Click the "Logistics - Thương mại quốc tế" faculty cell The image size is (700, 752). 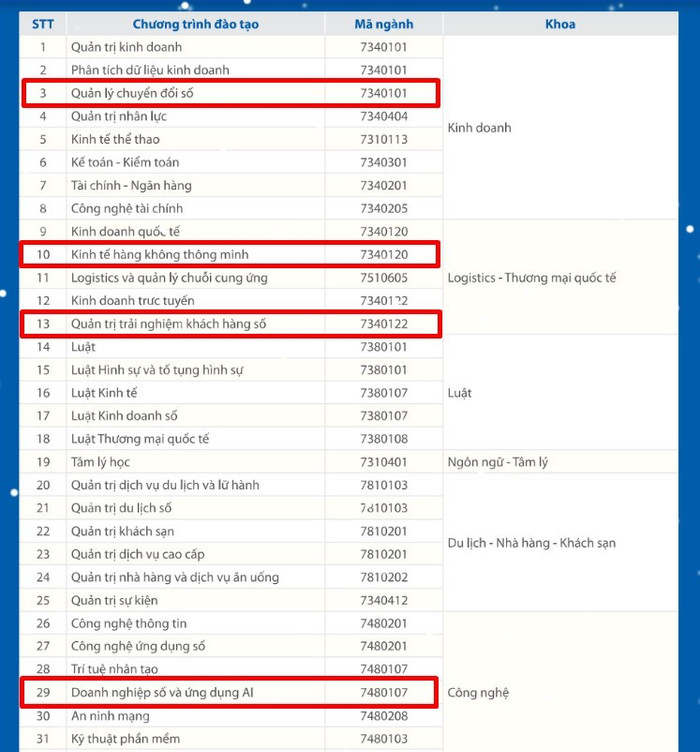pos(531,278)
